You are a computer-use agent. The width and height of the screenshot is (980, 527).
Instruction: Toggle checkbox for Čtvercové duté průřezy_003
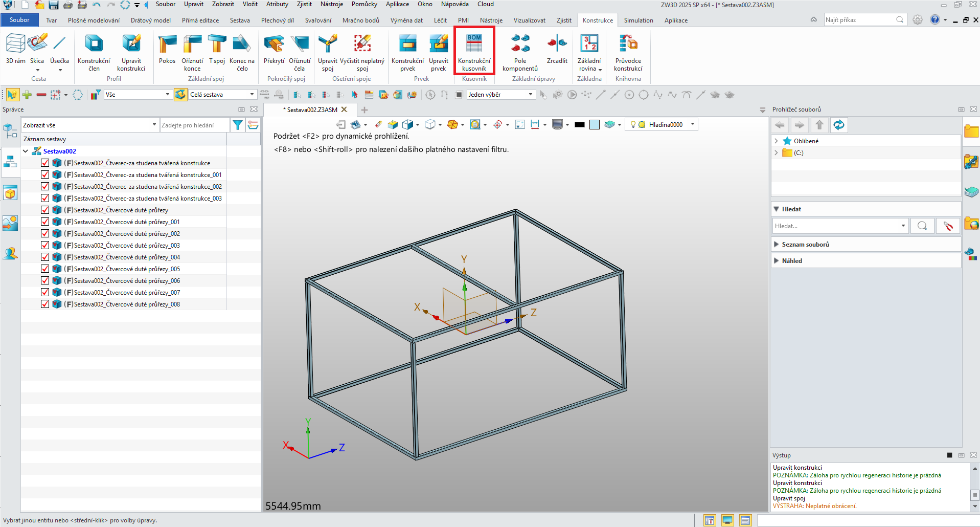[x=45, y=246]
